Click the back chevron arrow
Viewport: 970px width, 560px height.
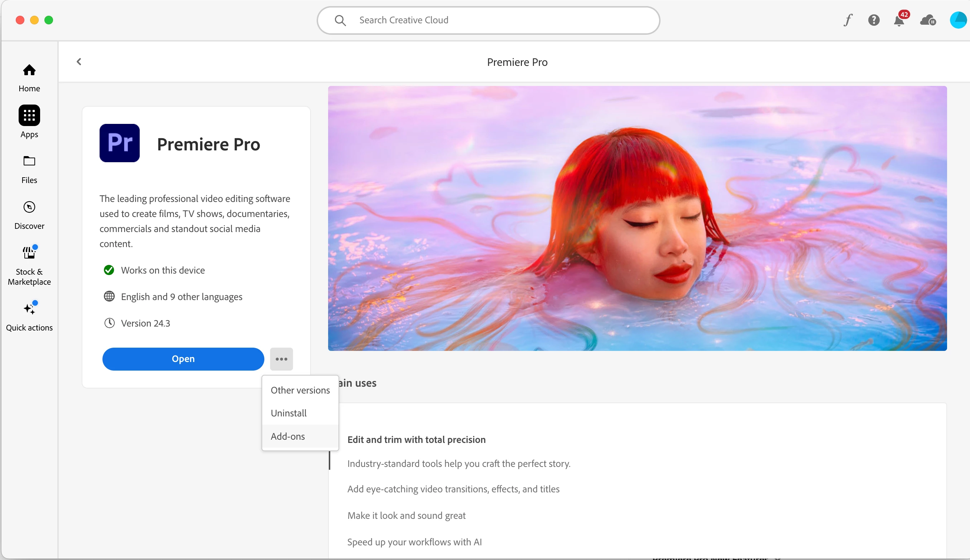pyautogui.click(x=79, y=62)
